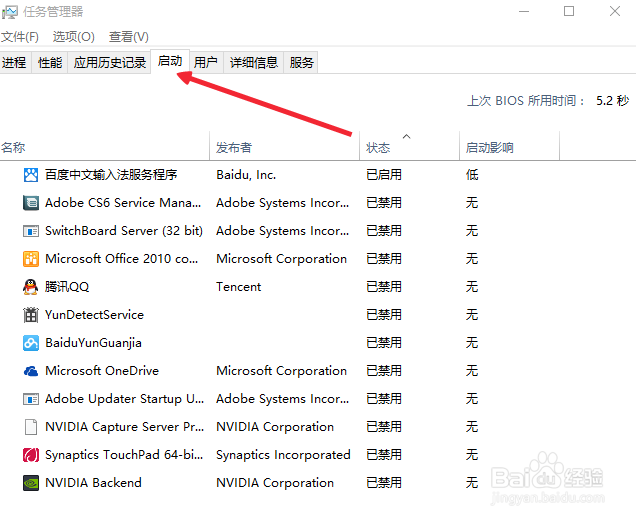Switch to the 服务 tab
The width and height of the screenshot is (640, 520).
coord(301,62)
